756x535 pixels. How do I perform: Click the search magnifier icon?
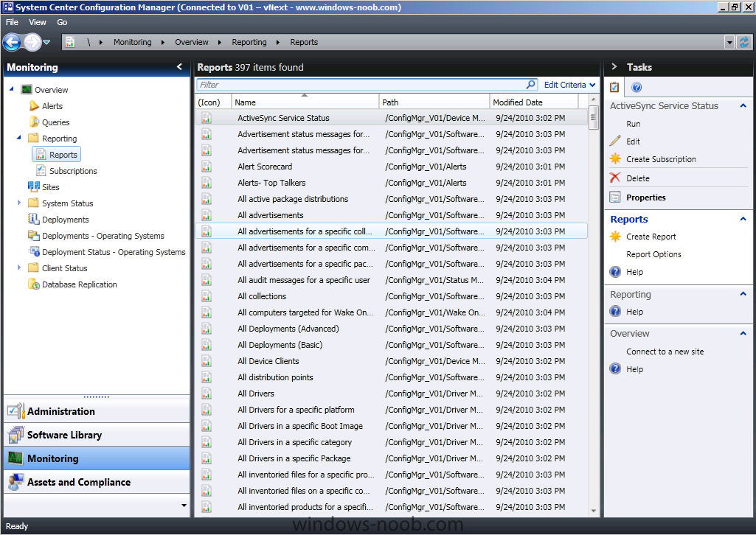(530, 85)
